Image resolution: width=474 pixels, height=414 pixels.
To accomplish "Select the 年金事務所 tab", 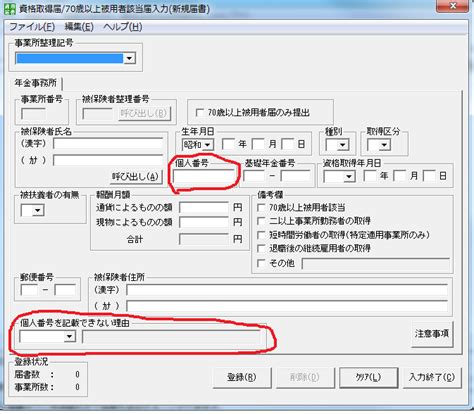I will (x=36, y=83).
